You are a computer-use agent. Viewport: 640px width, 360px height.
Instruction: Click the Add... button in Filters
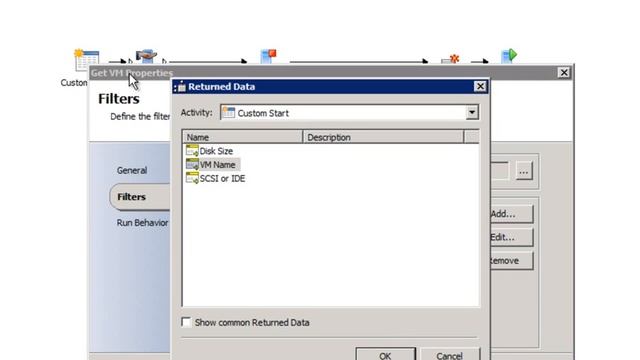pos(511,214)
